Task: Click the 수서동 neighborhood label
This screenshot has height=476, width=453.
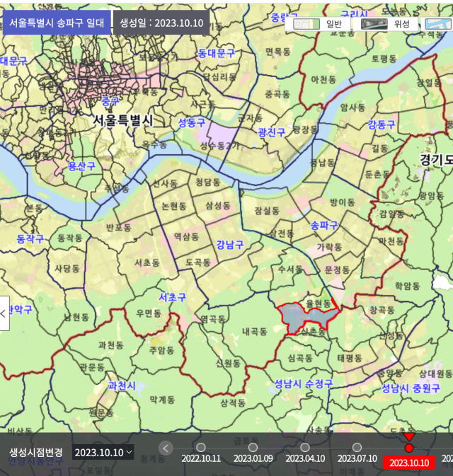Action: 290,269
